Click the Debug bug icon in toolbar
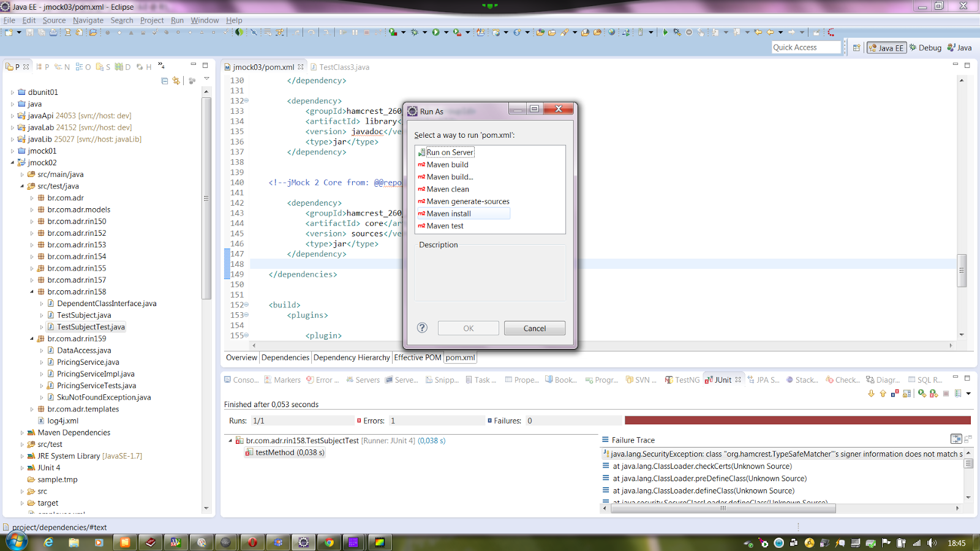Image resolution: width=980 pixels, height=551 pixels. [x=415, y=32]
